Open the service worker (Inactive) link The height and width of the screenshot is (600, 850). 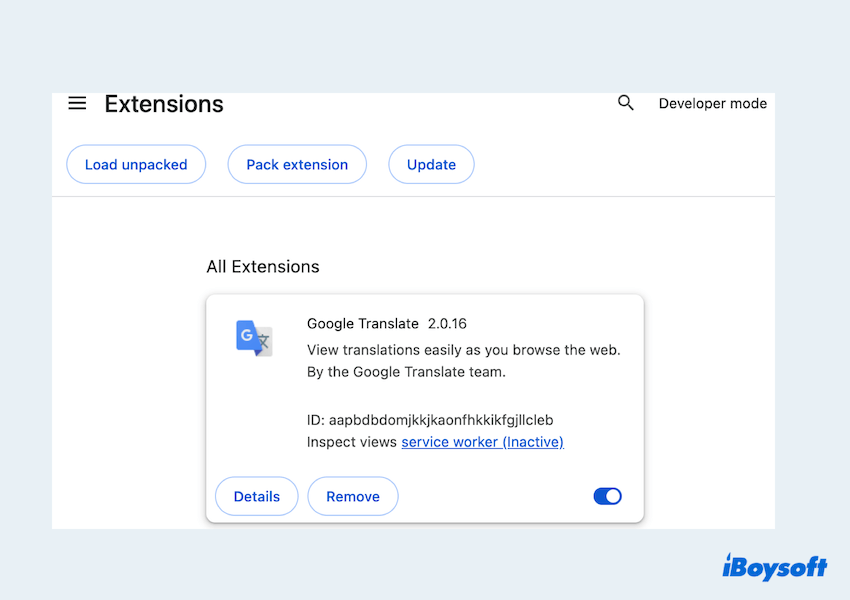click(482, 442)
